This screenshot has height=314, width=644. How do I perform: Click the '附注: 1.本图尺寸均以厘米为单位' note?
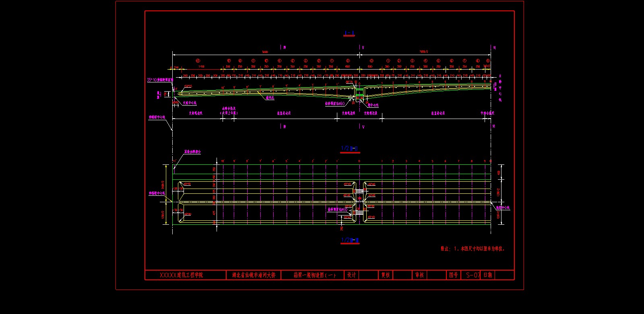point(473,249)
